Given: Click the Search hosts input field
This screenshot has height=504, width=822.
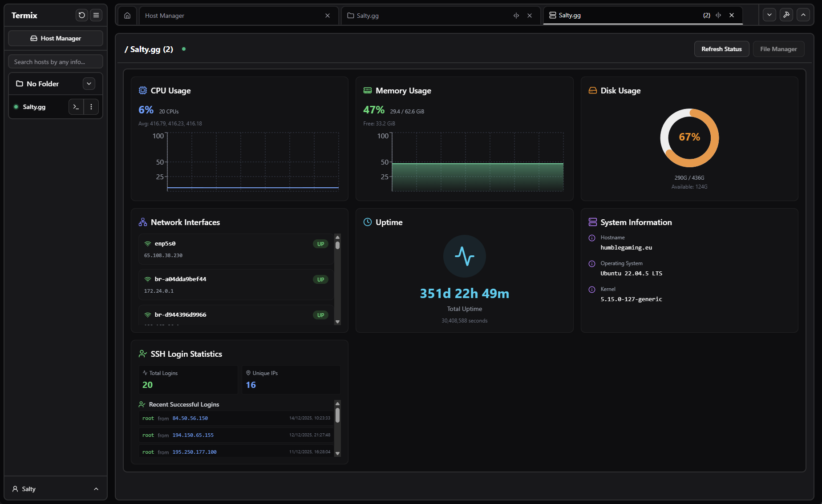Looking at the screenshot, I should click(x=56, y=62).
